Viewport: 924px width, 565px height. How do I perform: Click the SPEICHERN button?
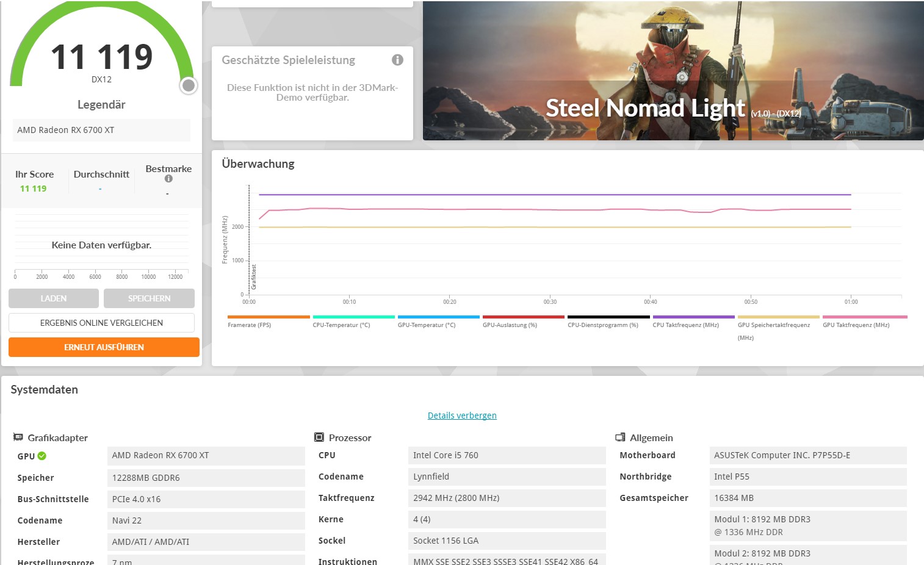coord(149,298)
